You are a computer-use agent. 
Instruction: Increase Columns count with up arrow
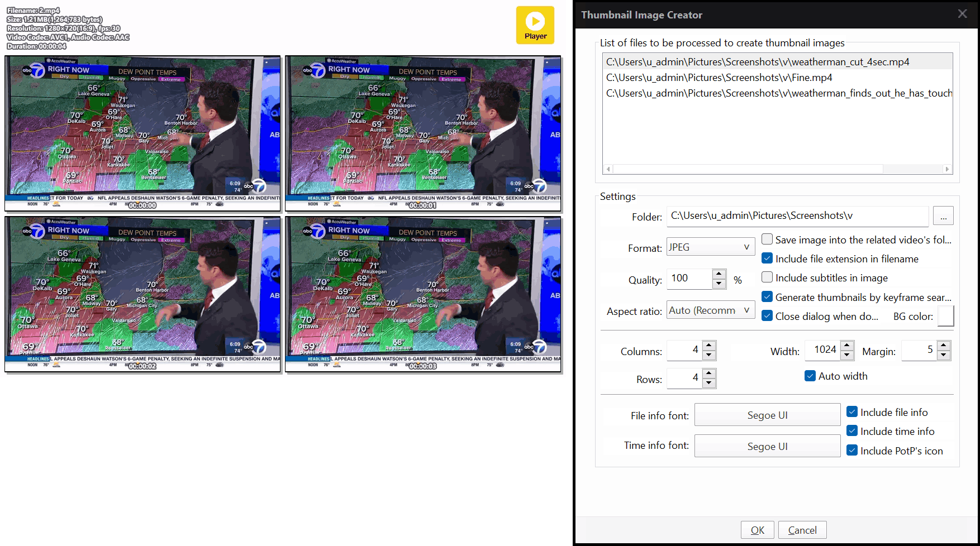pyautogui.click(x=709, y=346)
